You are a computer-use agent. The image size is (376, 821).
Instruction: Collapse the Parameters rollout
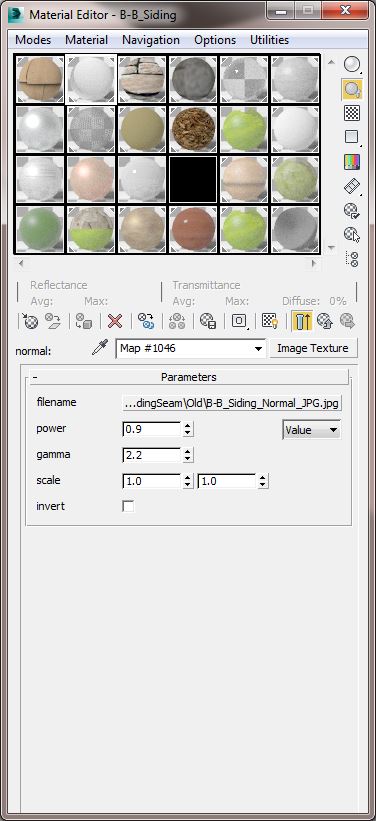coord(189,377)
